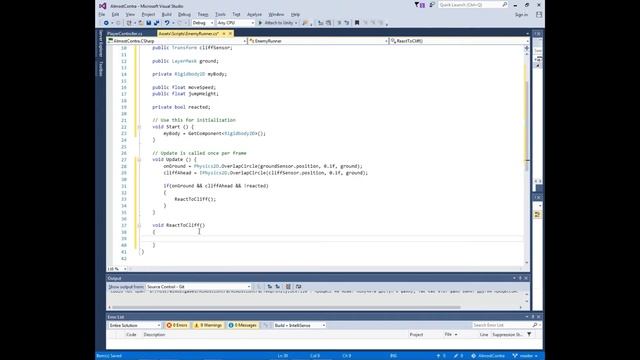This screenshot has width=640, height=360.
Task: Open the EnemyRunner class navigation dropdown
Action: coord(318,41)
